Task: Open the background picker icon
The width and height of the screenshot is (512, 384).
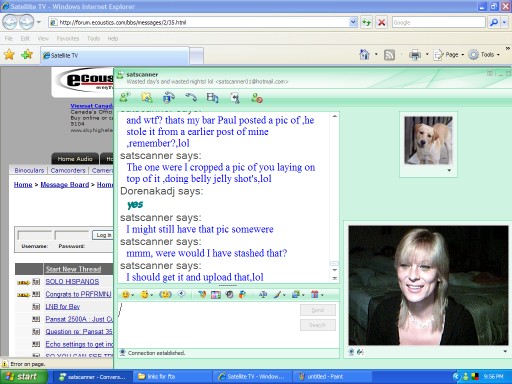Action: (296, 294)
